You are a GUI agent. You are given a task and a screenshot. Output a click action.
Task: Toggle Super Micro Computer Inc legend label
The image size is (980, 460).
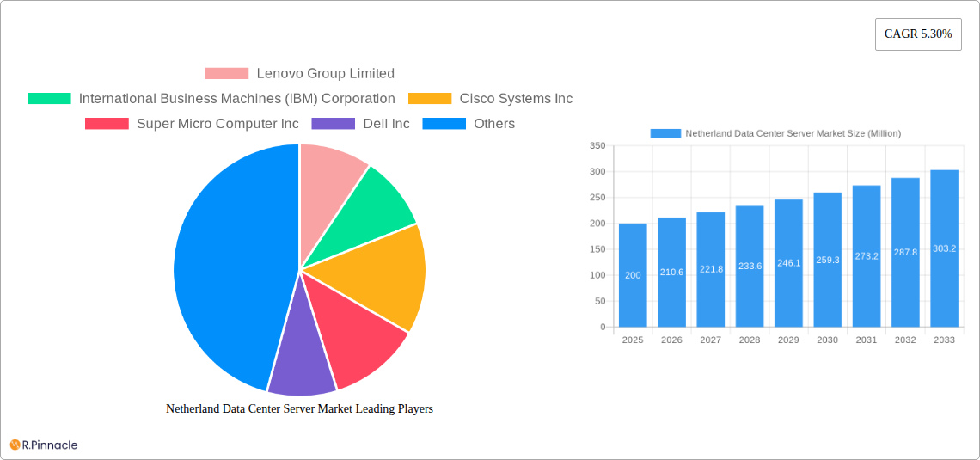tap(217, 124)
